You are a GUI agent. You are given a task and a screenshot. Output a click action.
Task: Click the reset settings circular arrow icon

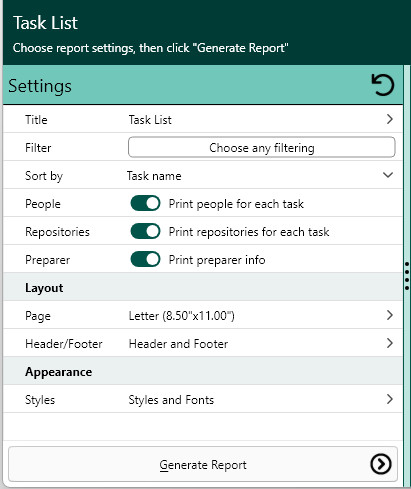coord(383,85)
